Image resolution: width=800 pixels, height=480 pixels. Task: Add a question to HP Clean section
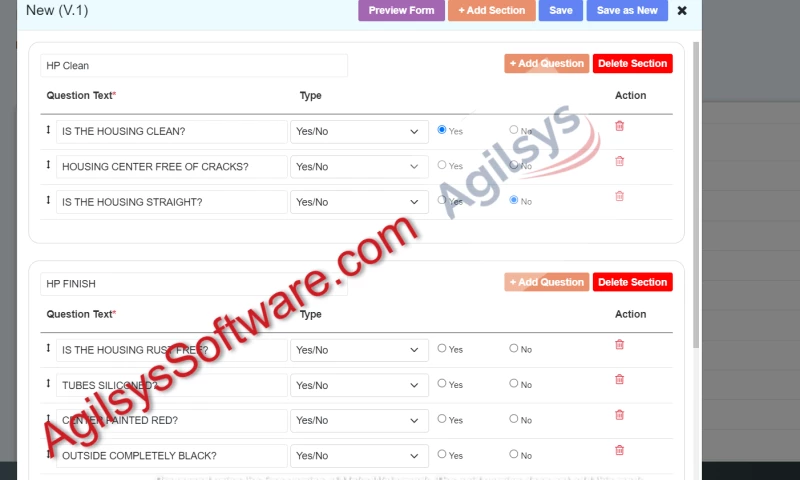click(546, 63)
